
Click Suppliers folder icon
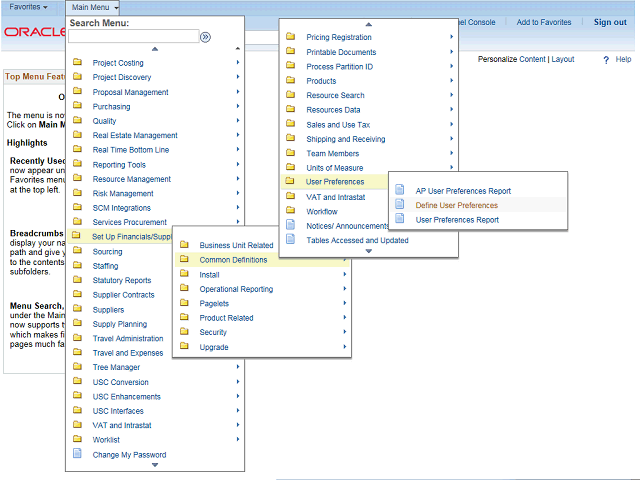tap(77, 308)
